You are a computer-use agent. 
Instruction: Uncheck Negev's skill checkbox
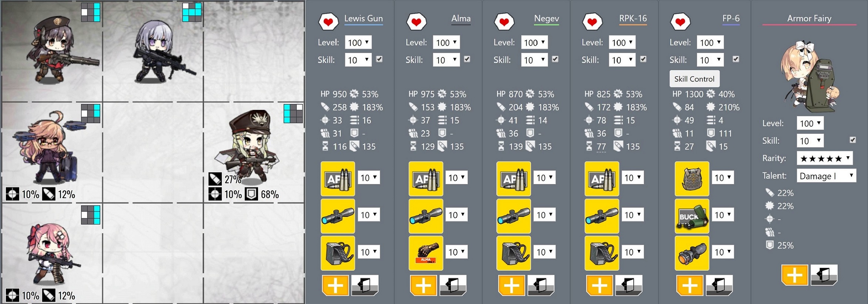coord(555,59)
